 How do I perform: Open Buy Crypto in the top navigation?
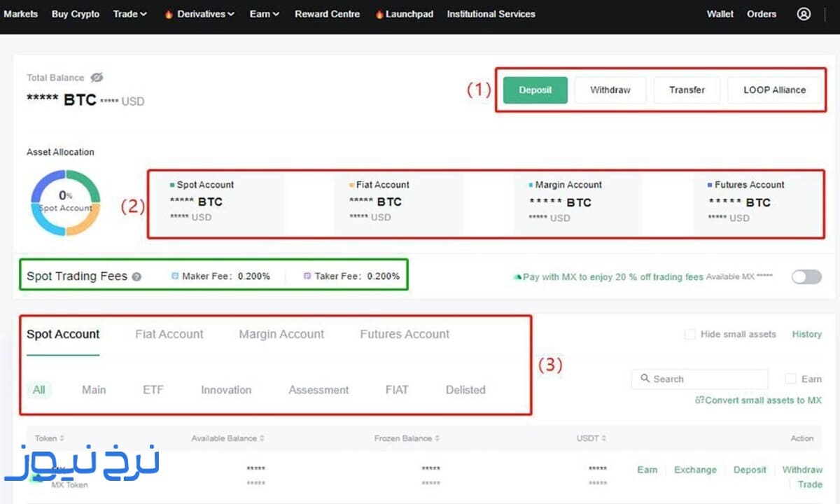[76, 14]
